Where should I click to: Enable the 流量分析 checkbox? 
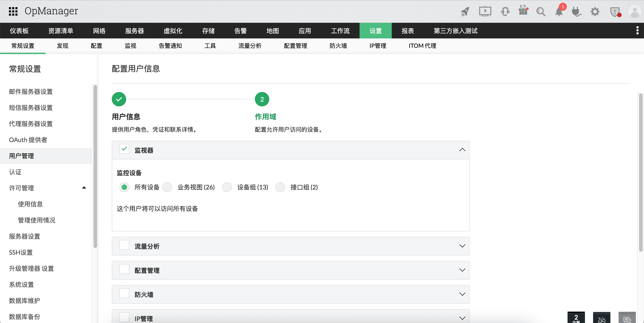[124, 245]
